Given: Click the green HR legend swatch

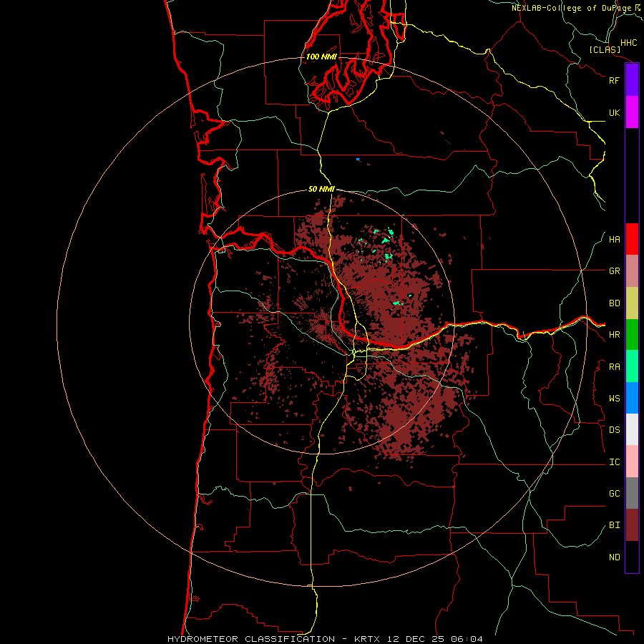Looking at the screenshot, I should point(632,335).
